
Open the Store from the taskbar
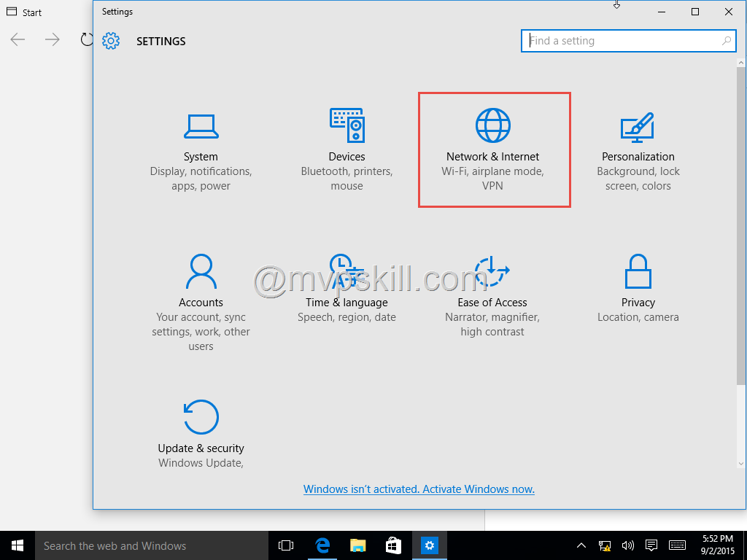pyautogui.click(x=393, y=545)
